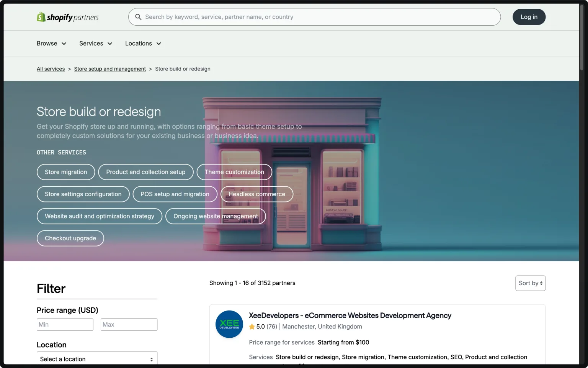Click the Shopify Partners logo
This screenshot has height=368, width=588.
68,17
